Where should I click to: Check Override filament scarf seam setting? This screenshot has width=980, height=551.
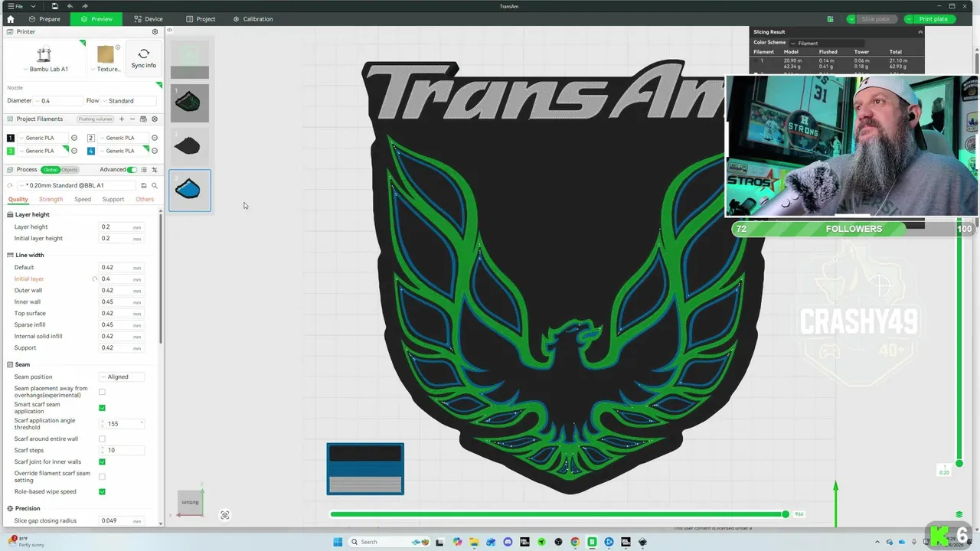tap(102, 477)
